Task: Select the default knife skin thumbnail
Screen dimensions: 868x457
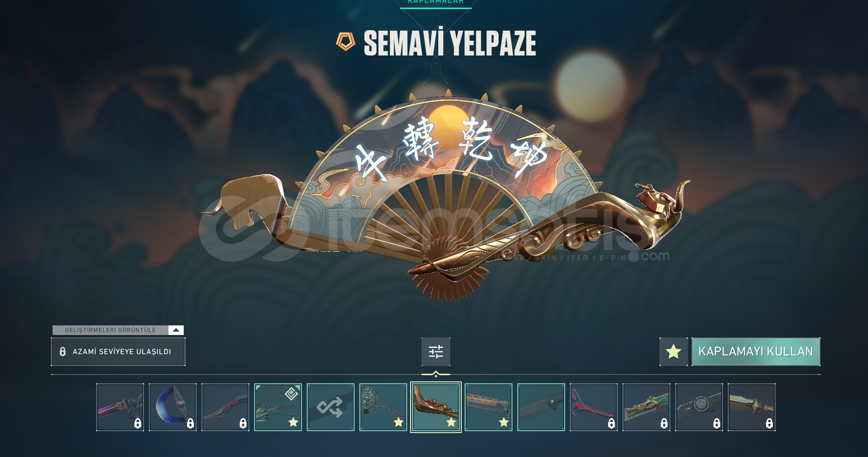Action: [x=541, y=407]
